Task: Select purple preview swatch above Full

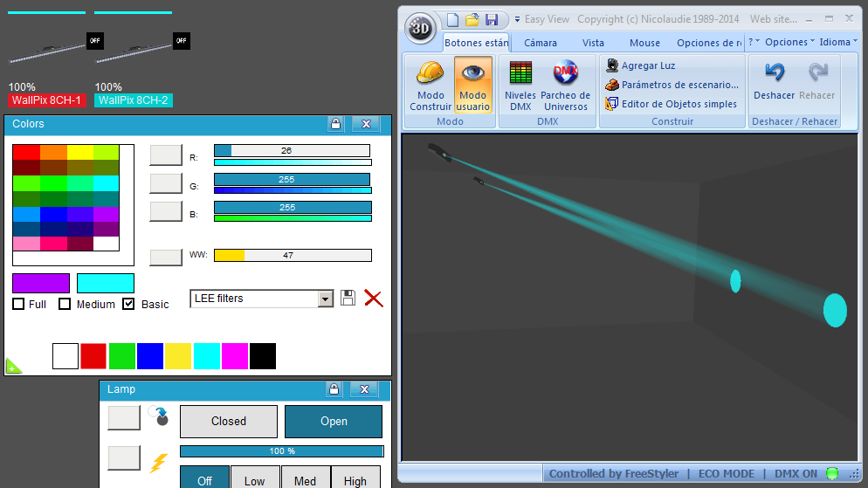Action: point(41,283)
